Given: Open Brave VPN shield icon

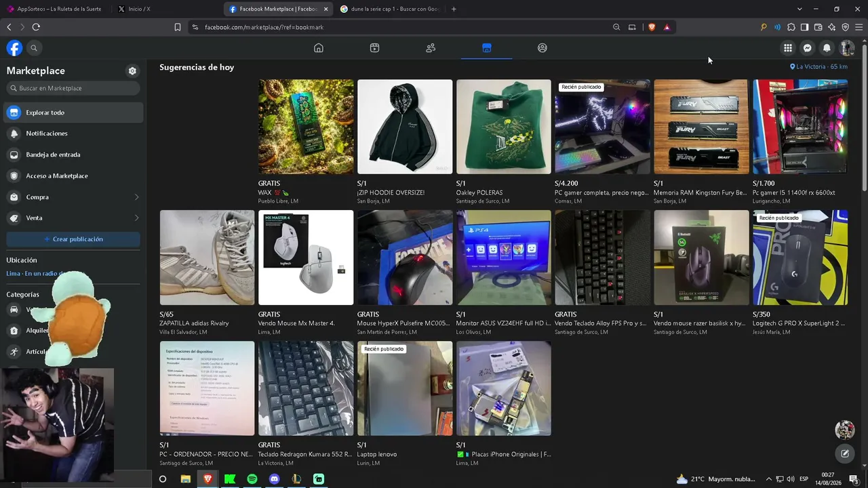Looking at the screenshot, I should point(845,27).
